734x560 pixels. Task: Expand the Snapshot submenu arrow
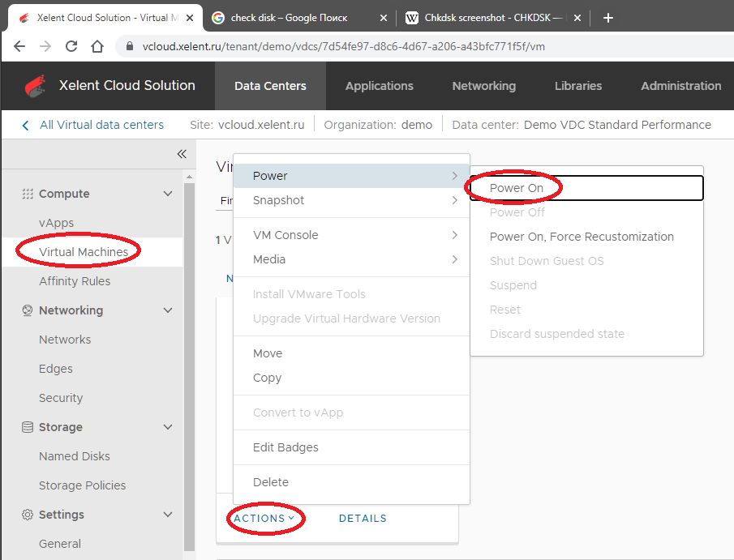(x=454, y=200)
